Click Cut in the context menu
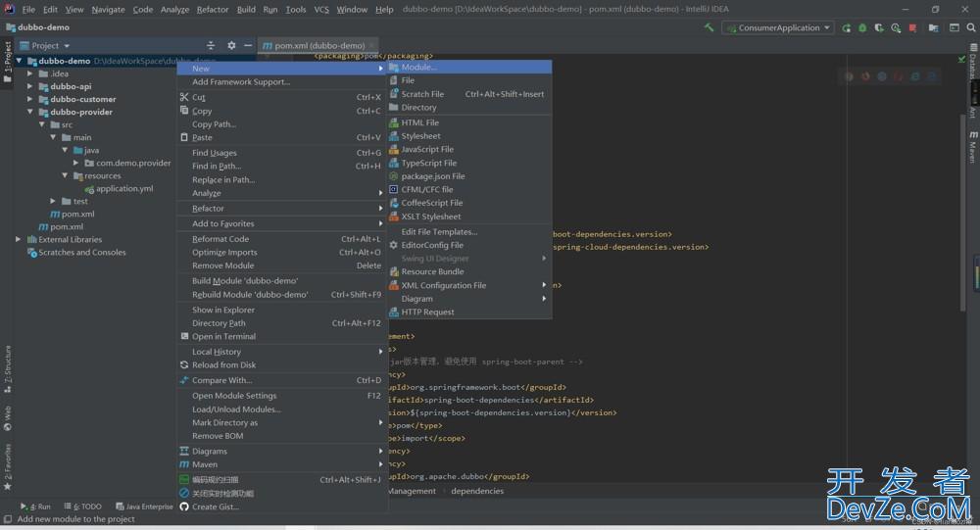Screen dimensions: 980x530 tap(282, 98)
